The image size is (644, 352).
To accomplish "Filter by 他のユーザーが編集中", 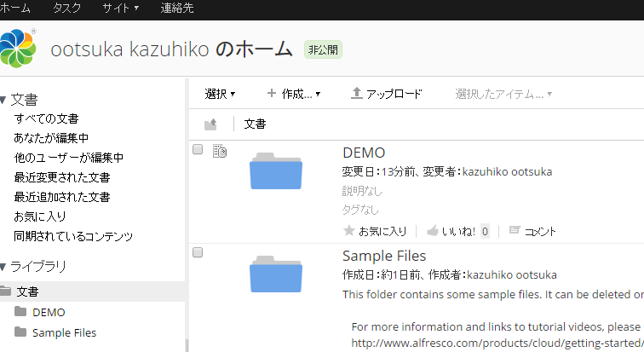I will (x=69, y=158).
